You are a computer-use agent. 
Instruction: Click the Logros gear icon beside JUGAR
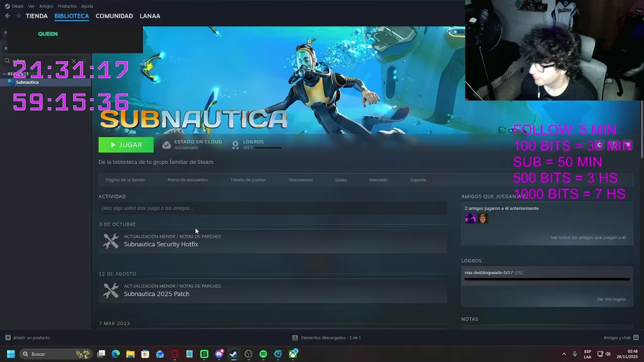235,145
